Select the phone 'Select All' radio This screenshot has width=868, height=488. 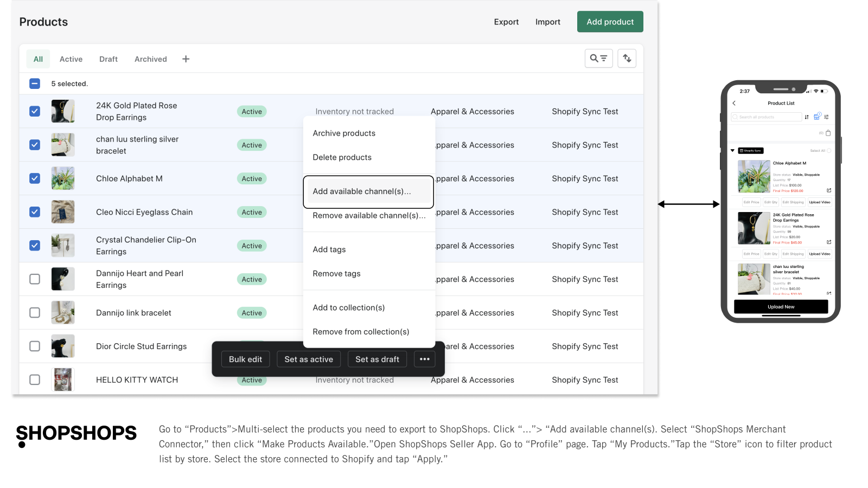[x=829, y=151]
